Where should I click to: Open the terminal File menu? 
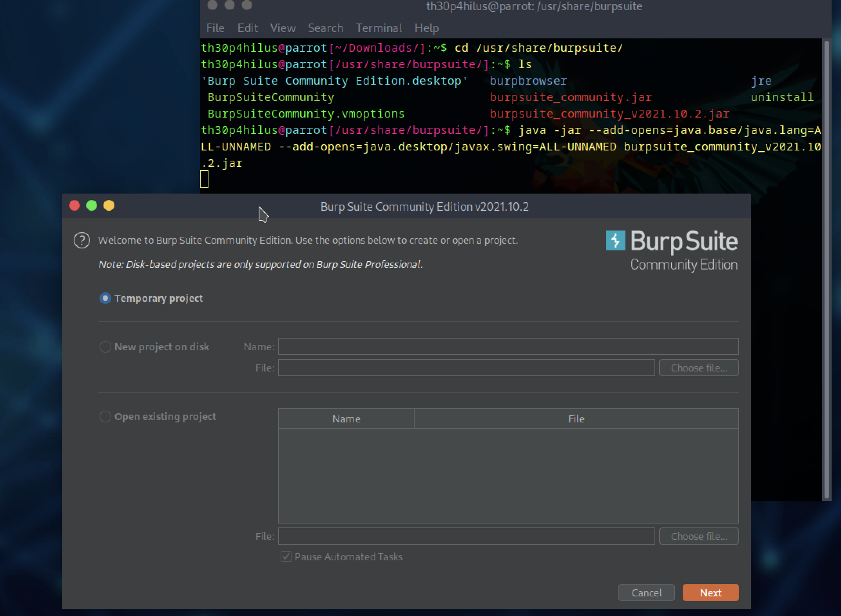[x=215, y=28]
